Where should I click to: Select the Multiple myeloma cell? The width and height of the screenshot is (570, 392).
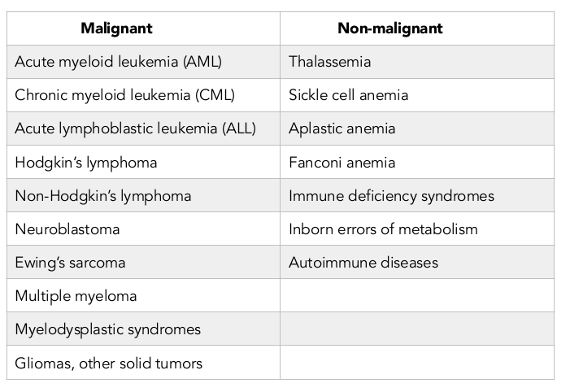[76, 296]
